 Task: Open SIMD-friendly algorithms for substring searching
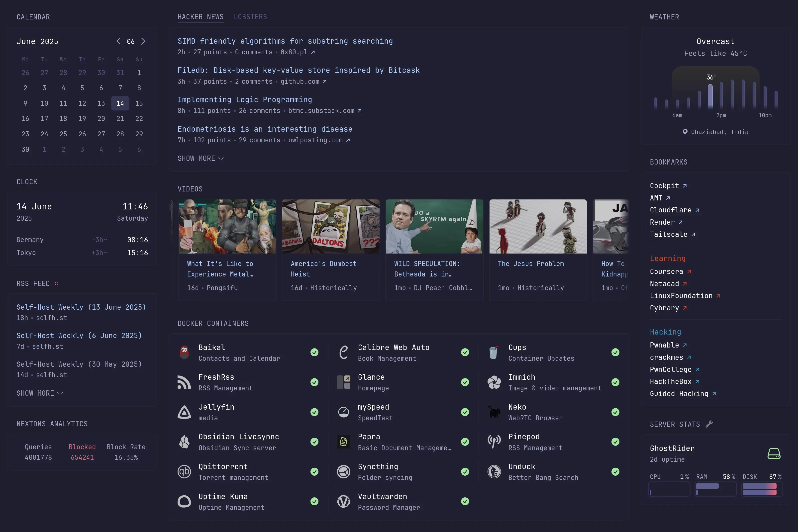coord(285,41)
